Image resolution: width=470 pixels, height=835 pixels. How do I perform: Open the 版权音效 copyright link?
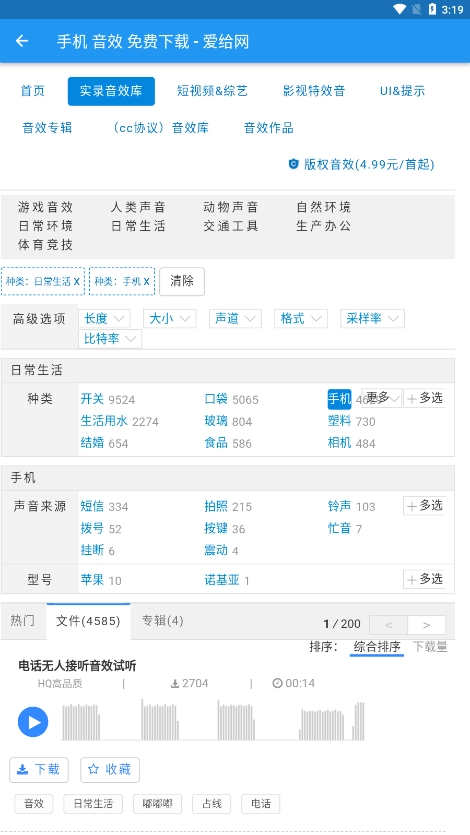pos(361,164)
